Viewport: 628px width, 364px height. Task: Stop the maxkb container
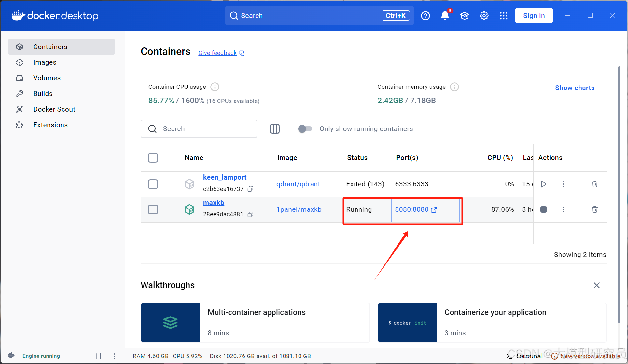click(x=543, y=209)
